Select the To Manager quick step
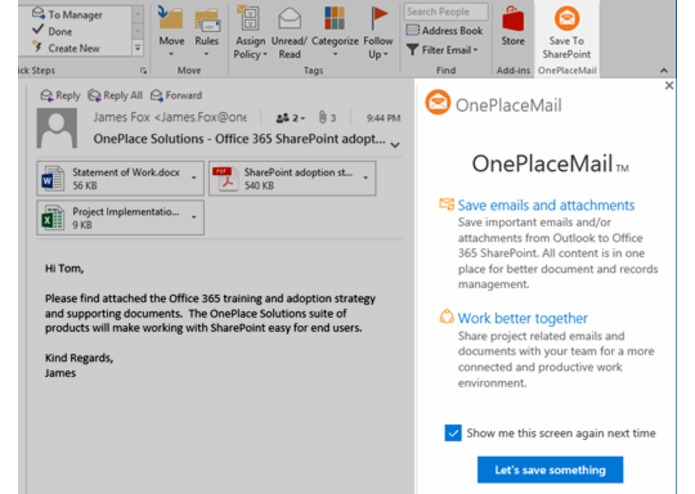The height and width of the screenshot is (494, 695). [67, 15]
